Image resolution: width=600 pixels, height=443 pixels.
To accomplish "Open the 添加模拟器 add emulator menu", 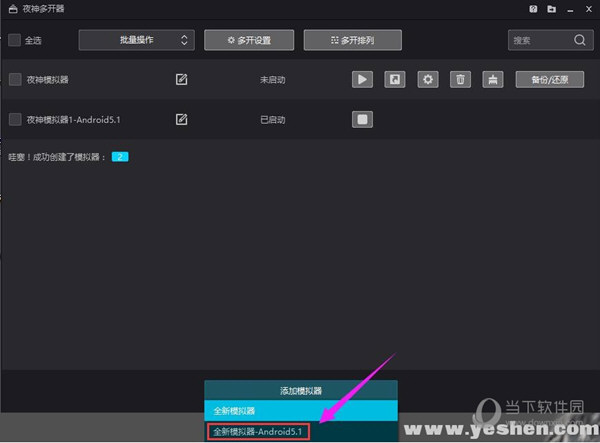I will click(x=301, y=390).
